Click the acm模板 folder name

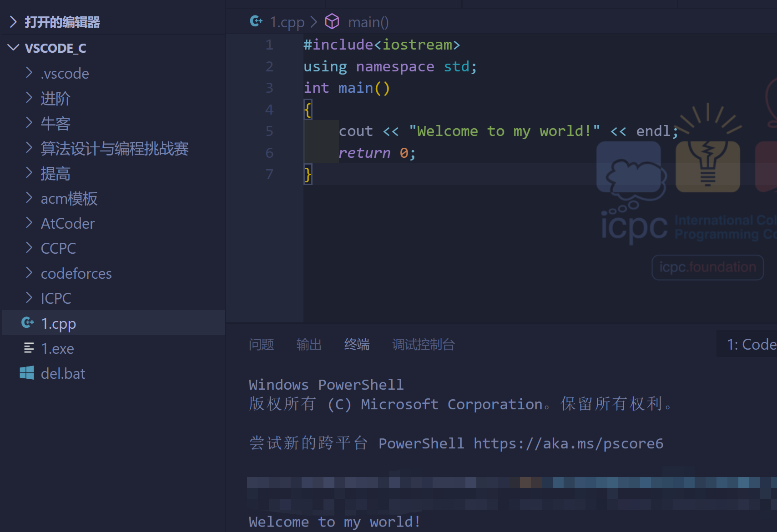69,199
